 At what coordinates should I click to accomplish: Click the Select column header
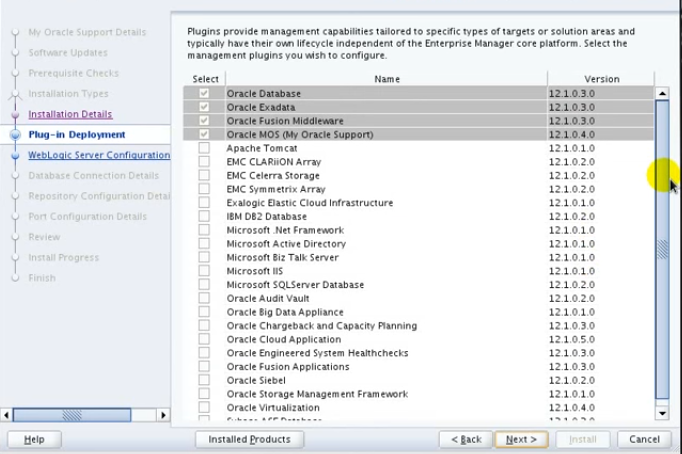click(205, 79)
